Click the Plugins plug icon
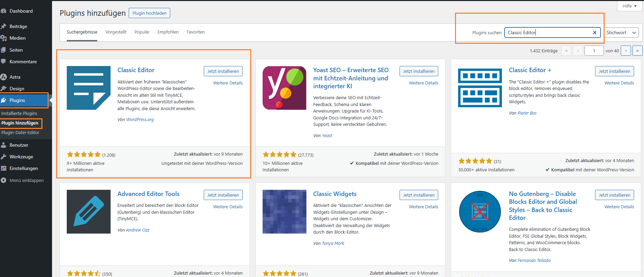Image resolution: width=644 pixels, height=277 pixels. click(3, 100)
